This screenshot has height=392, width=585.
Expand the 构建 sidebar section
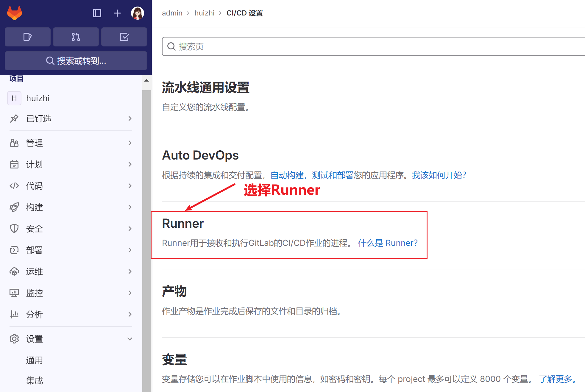click(71, 207)
